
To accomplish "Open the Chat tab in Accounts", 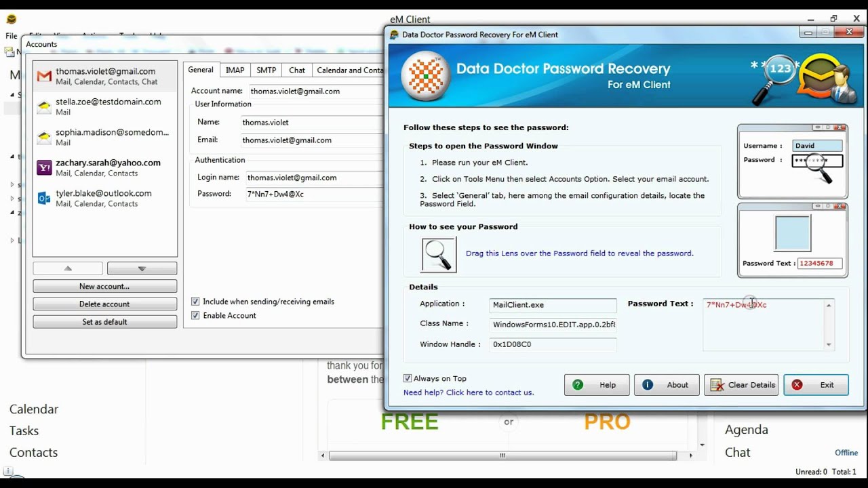I will click(x=297, y=70).
